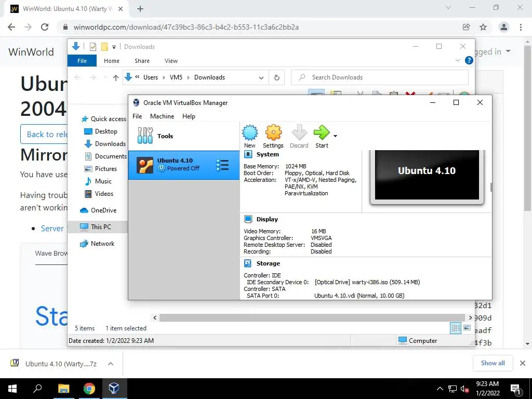Open the Home ribbon tab in Explorer
Image resolution: width=532 pixels, height=399 pixels.
pos(112,61)
